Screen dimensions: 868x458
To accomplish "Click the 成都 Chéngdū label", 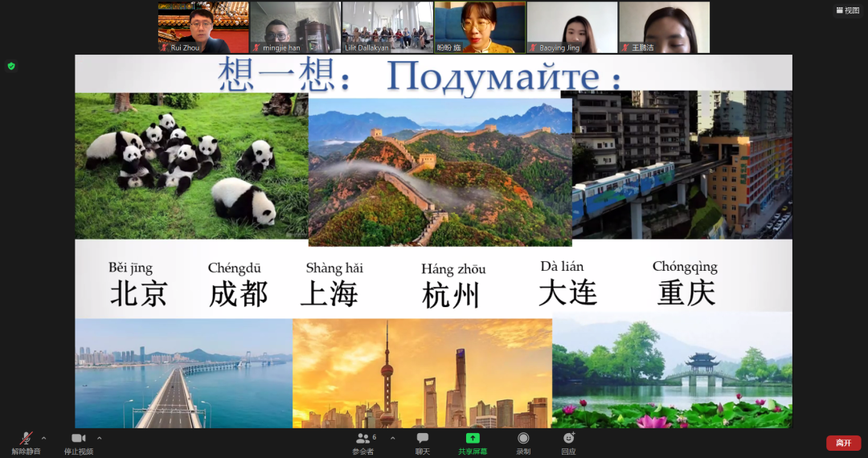I will point(238,285).
